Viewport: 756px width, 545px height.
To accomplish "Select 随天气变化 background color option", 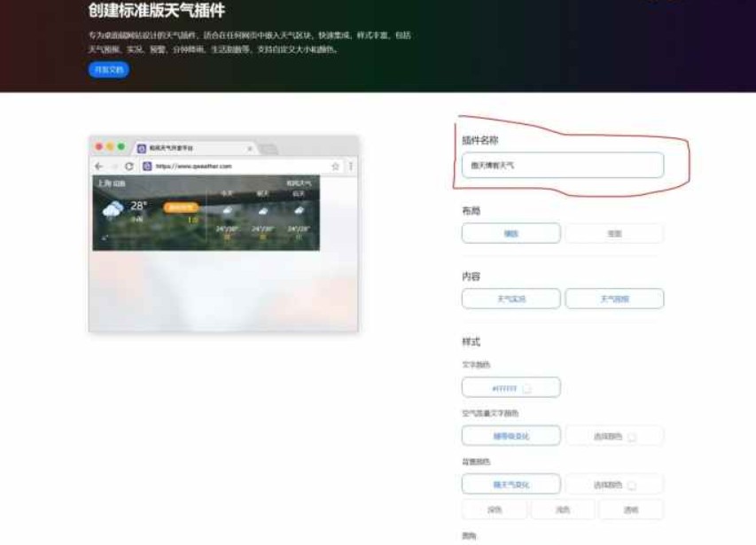I will click(x=510, y=484).
